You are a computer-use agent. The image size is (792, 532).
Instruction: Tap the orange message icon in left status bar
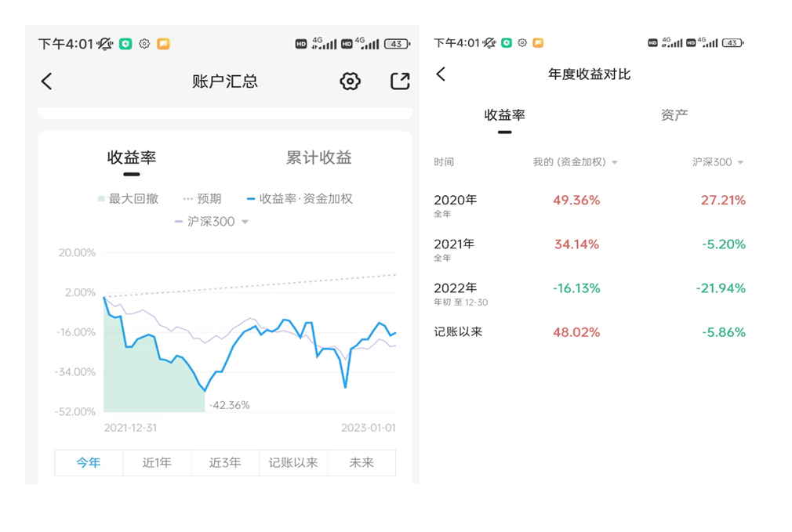[x=163, y=44]
